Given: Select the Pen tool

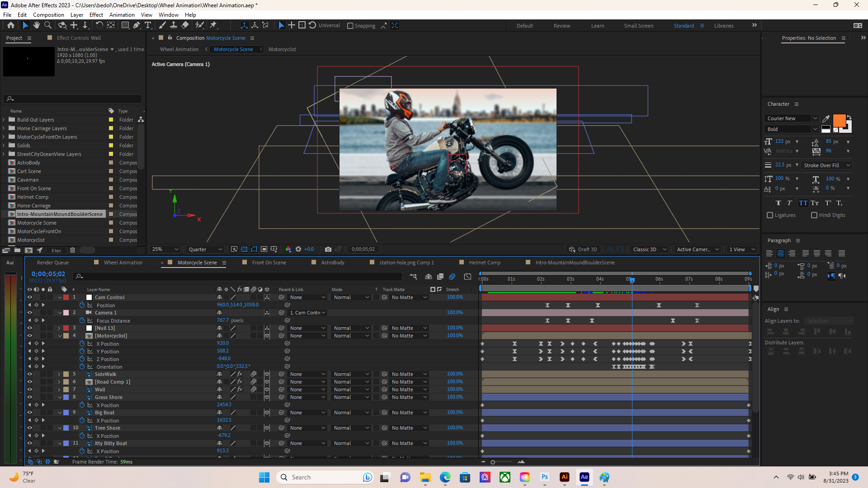Looking at the screenshot, I should pyautogui.click(x=136, y=25).
